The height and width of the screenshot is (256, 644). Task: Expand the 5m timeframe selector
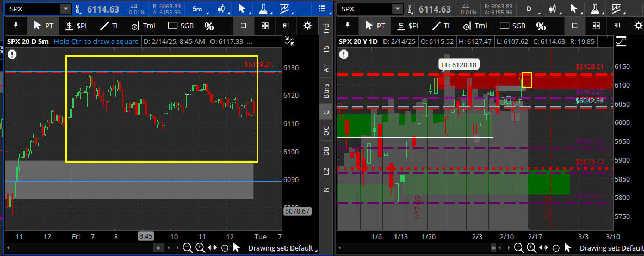(197, 9)
